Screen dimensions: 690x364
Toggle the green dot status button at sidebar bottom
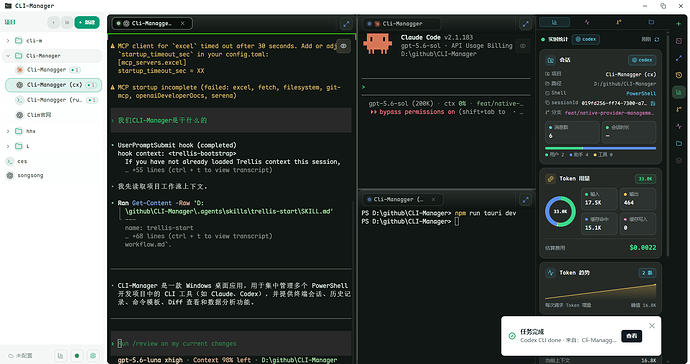click(77, 356)
